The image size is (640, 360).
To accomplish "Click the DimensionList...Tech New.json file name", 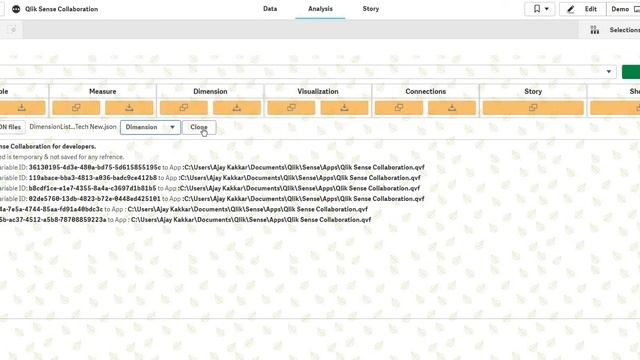I will pos(73,127).
